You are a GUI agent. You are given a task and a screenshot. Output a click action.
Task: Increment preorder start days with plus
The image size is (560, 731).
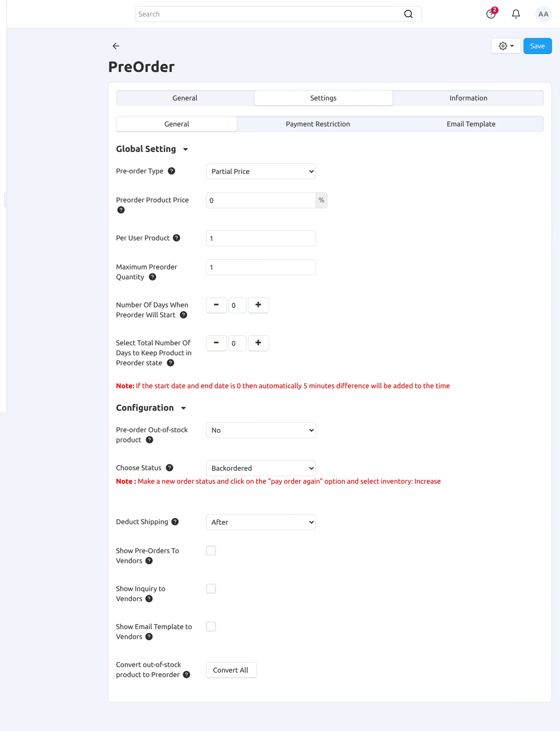pos(258,305)
